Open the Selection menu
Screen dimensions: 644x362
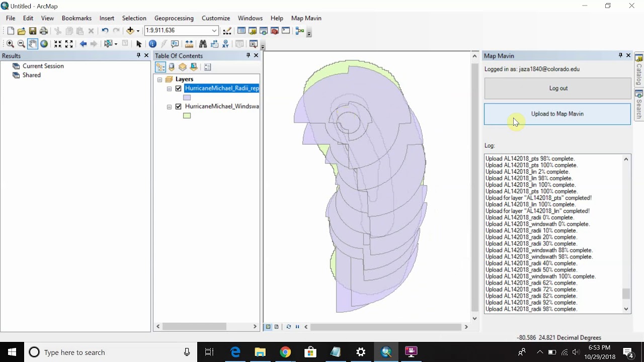134,18
